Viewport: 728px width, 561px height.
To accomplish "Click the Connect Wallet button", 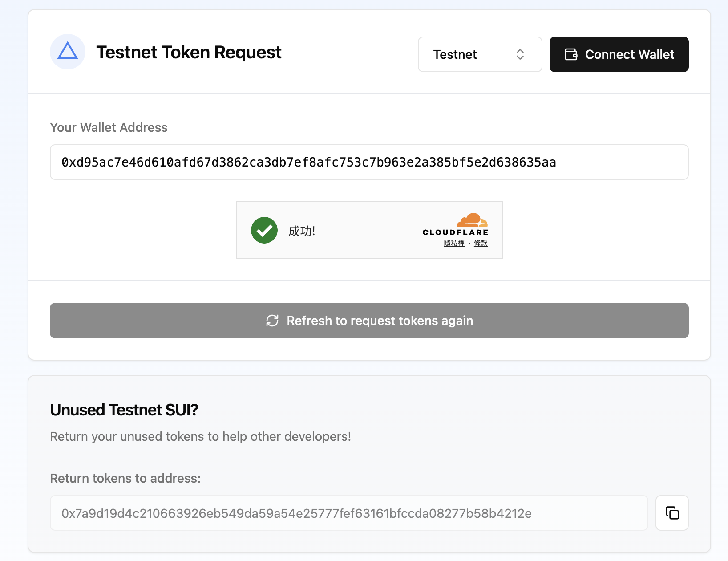I will (619, 54).
